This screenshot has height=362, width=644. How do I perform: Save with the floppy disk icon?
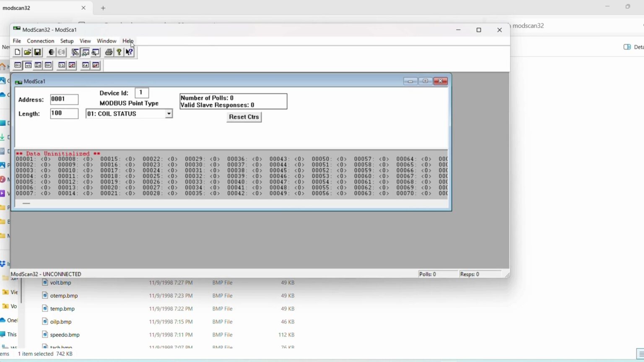pyautogui.click(x=37, y=52)
